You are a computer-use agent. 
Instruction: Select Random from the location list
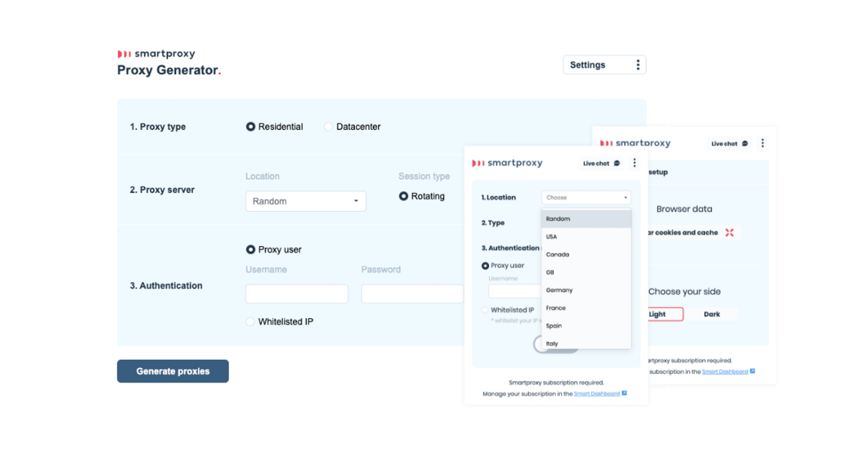pyautogui.click(x=586, y=219)
